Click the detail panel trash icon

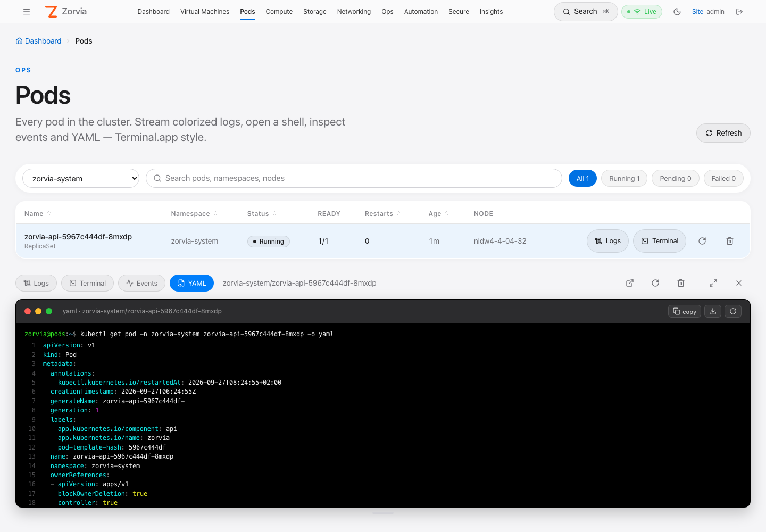681,283
